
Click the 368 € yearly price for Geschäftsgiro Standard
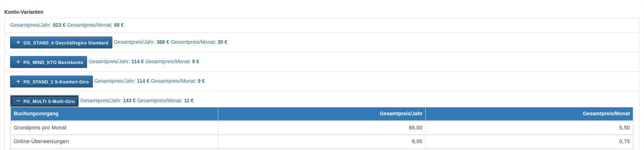point(163,42)
